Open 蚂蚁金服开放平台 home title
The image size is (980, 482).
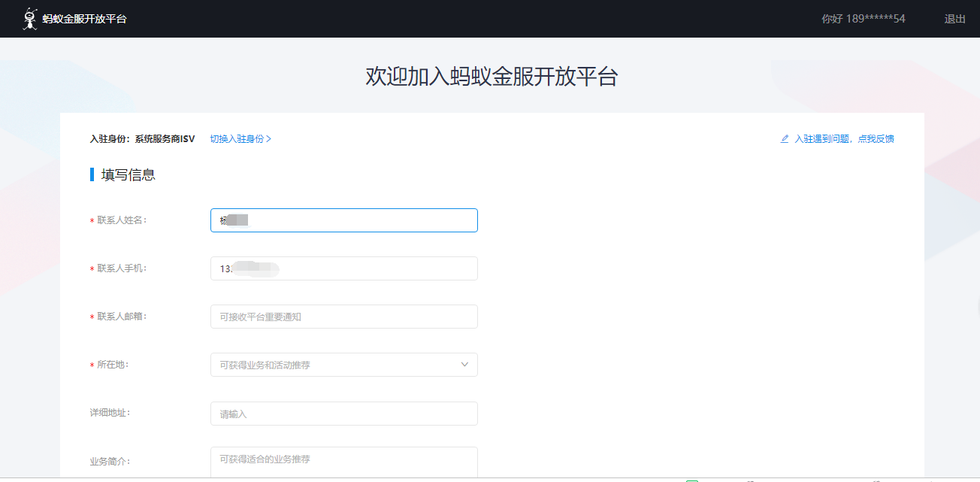(85, 19)
